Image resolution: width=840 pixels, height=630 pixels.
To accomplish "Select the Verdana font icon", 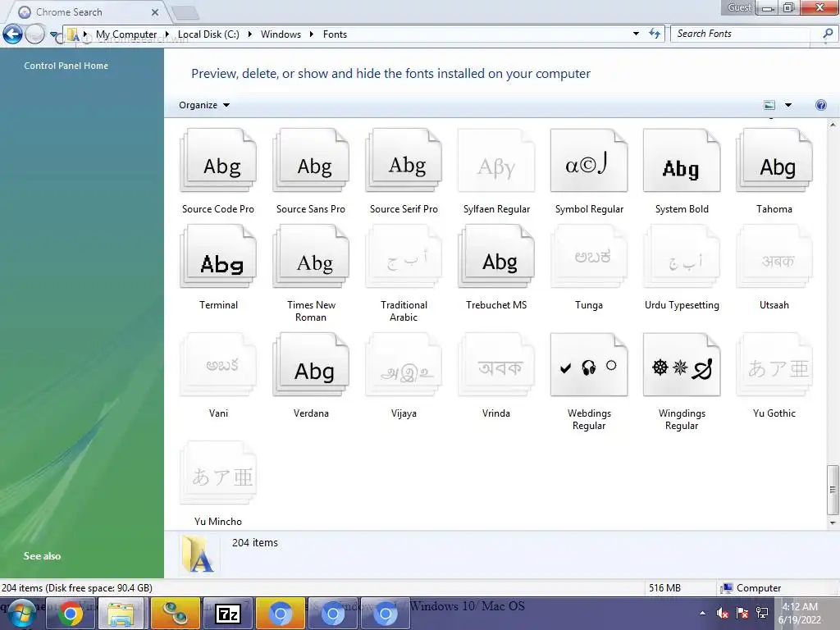I will (311, 364).
